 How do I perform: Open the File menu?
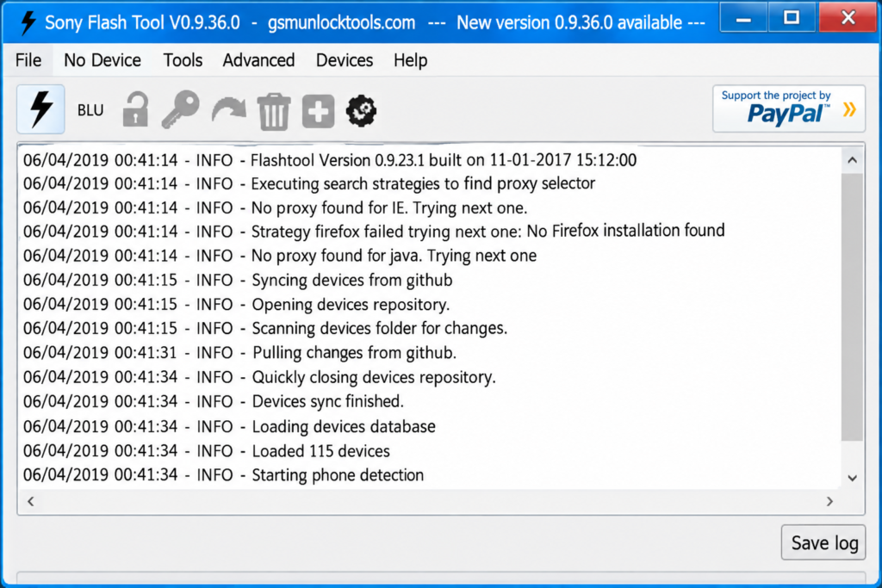pos(28,60)
